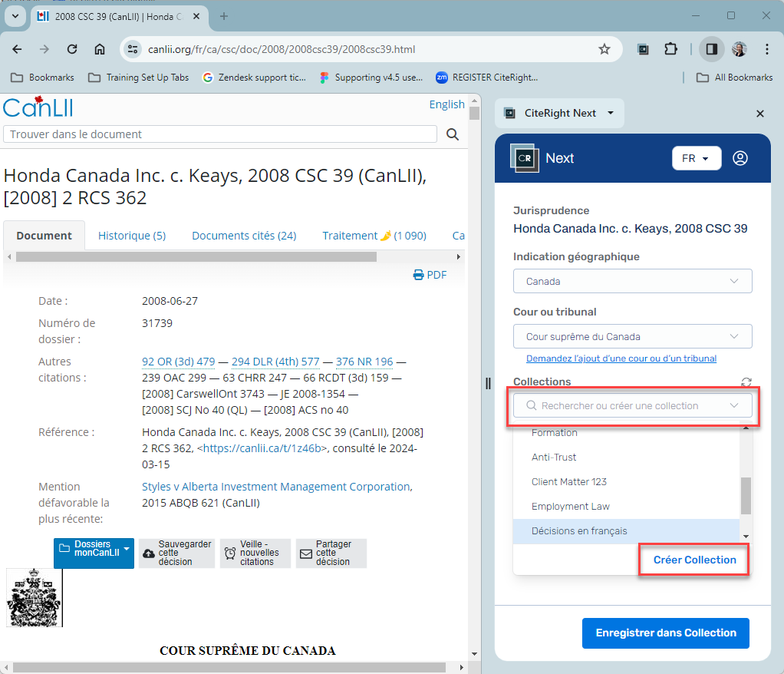Click the tab strip right scroll arrow
Screen dimensions: 784x674
459,256
